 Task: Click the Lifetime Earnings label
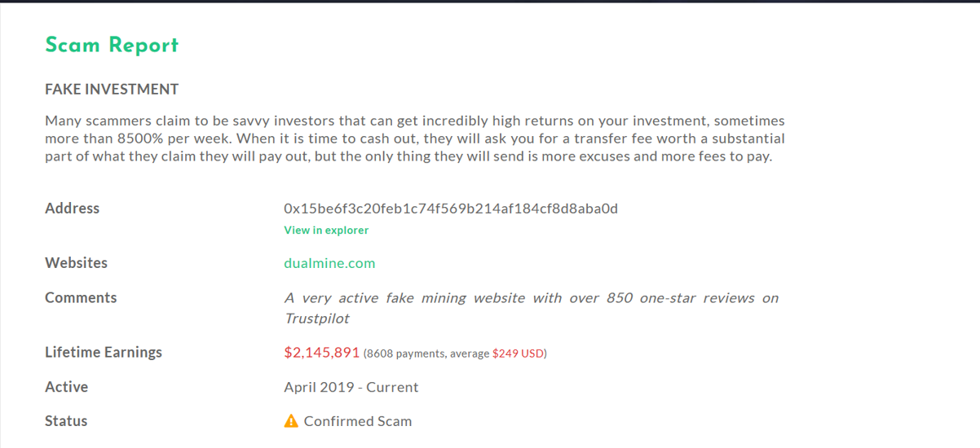[x=104, y=353]
